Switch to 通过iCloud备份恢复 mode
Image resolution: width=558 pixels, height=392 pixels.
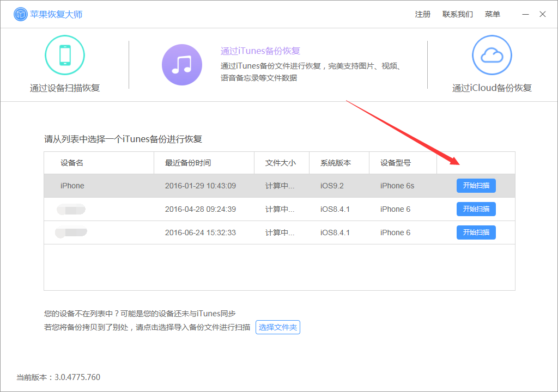(492, 88)
